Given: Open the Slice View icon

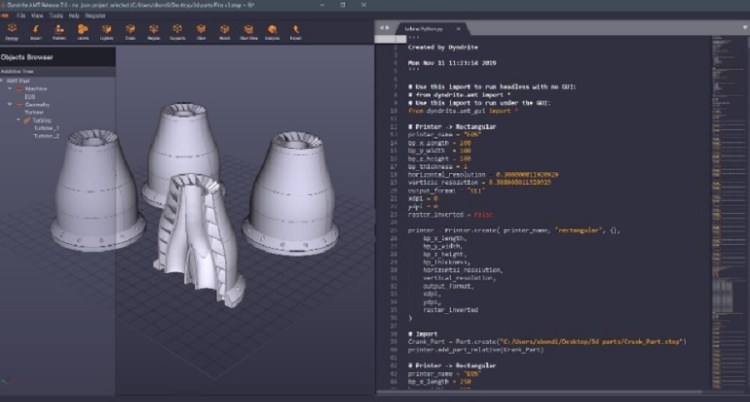Looking at the screenshot, I should coord(248,32).
